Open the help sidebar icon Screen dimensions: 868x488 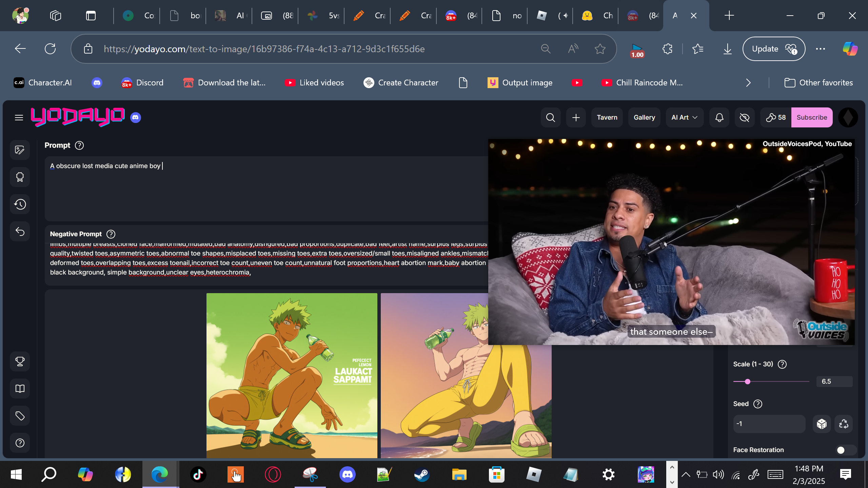[20, 443]
